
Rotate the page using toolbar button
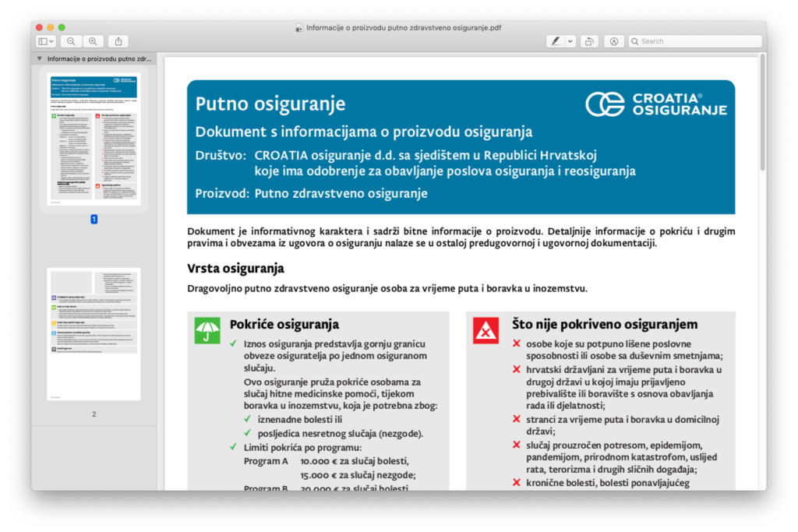point(590,41)
